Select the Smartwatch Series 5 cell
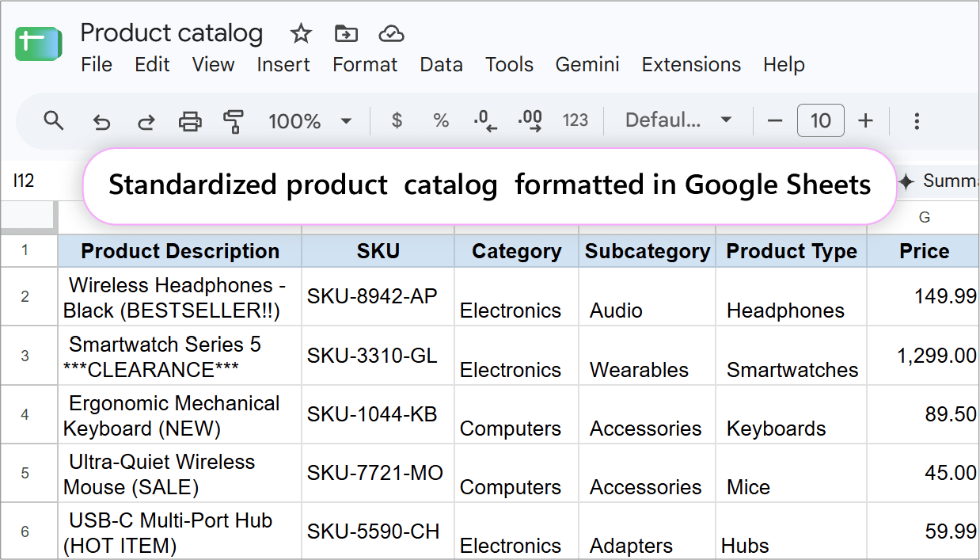 (x=180, y=356)
